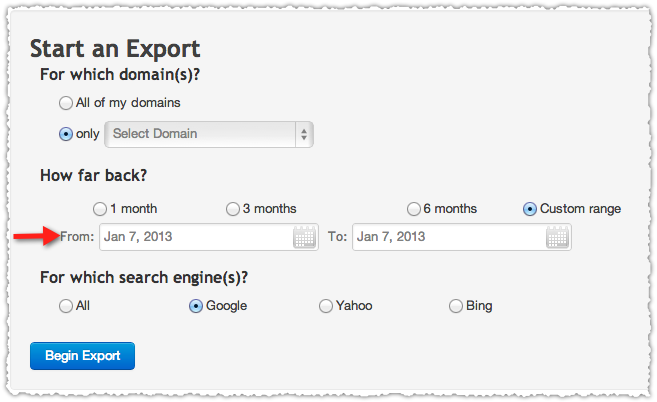Choose the 'only' domain radio option
Screen dimensions: 657x402
pyautogui.click(x=66, y=134)
